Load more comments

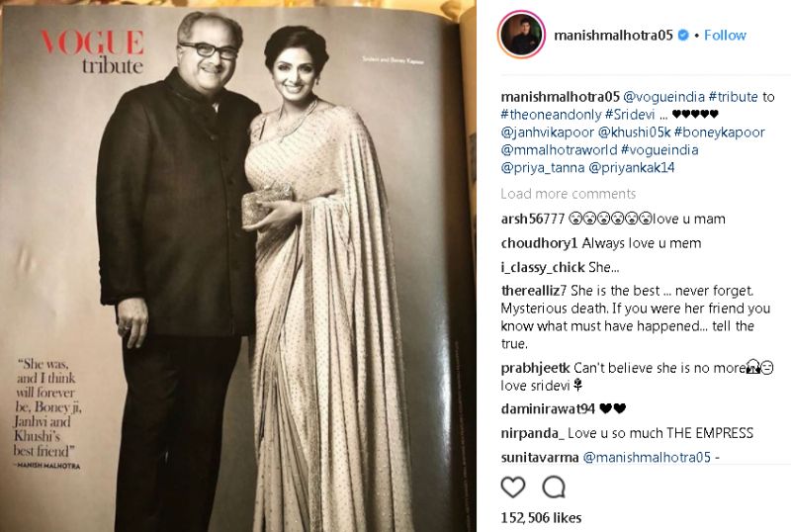568,194
